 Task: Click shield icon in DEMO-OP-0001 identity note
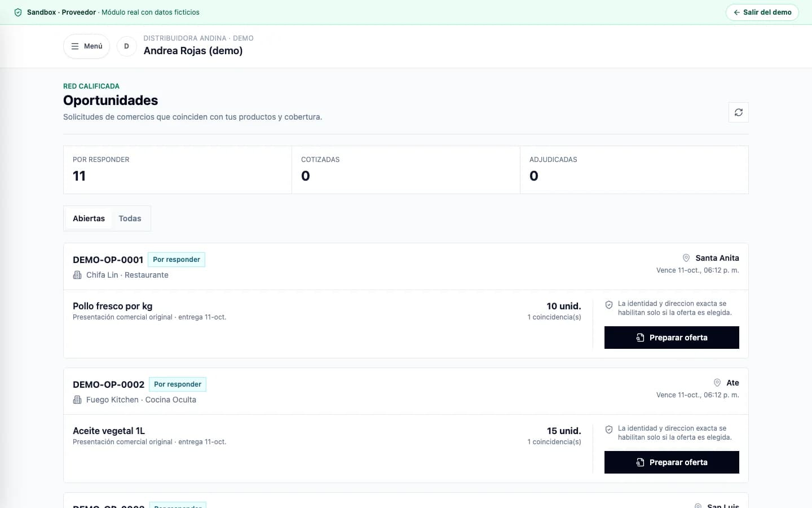(609, 305)
